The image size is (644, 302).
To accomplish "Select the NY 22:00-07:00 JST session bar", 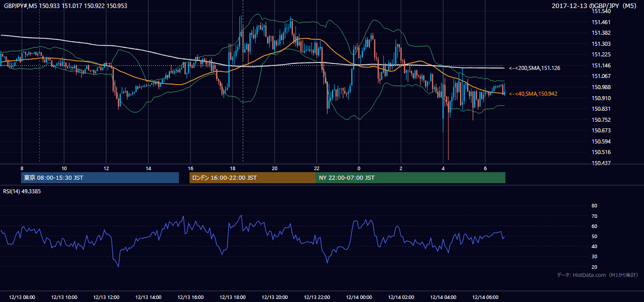I will pyautogui.click(x=411, y=178).
